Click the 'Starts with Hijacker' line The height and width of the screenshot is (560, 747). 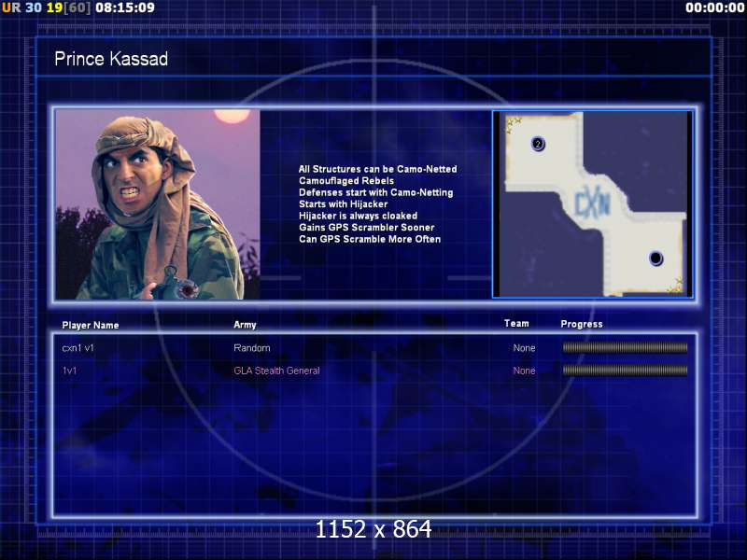[x=343, y=204]
